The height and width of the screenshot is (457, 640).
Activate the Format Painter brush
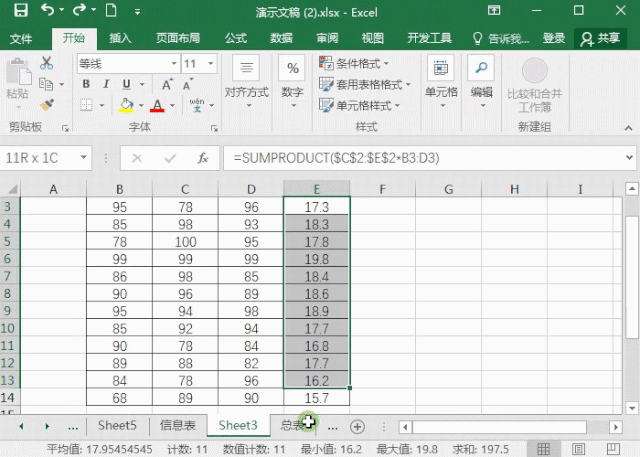pos(47,105)
